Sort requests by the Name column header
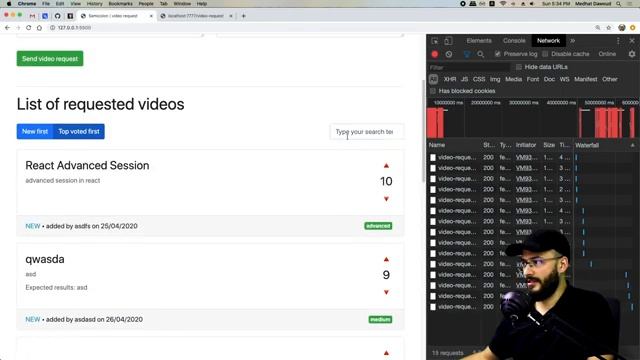Viewport: 640px width, 360px height. [x=437, y=145]
